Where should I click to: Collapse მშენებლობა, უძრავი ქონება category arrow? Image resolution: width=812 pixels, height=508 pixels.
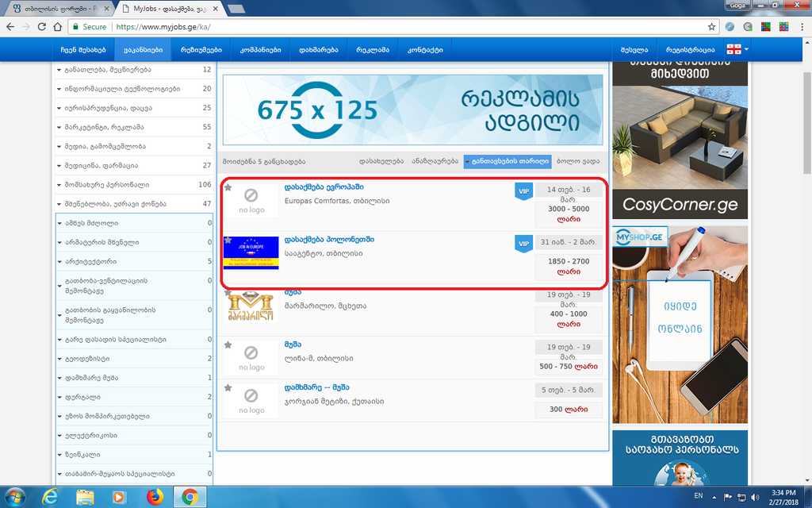pyautogui.click(x=59, y=204)
